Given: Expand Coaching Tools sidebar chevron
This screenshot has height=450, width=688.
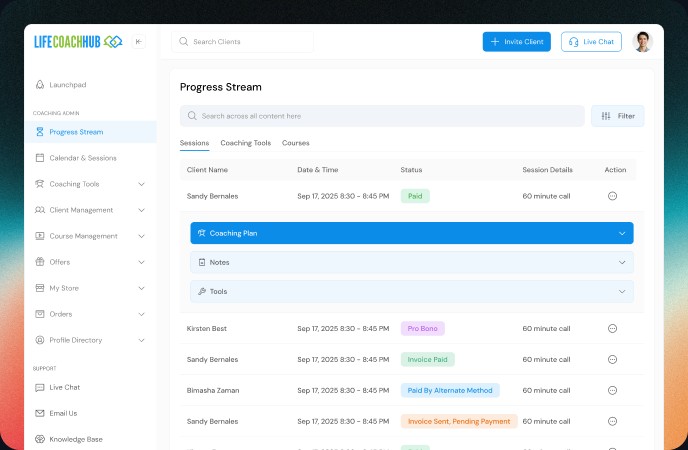Looking at the screenshot, I should point(141,184).
